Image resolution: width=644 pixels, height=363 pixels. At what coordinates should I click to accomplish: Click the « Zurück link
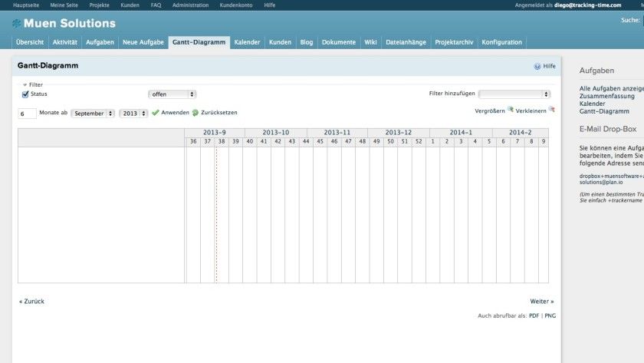coord(31,302)
